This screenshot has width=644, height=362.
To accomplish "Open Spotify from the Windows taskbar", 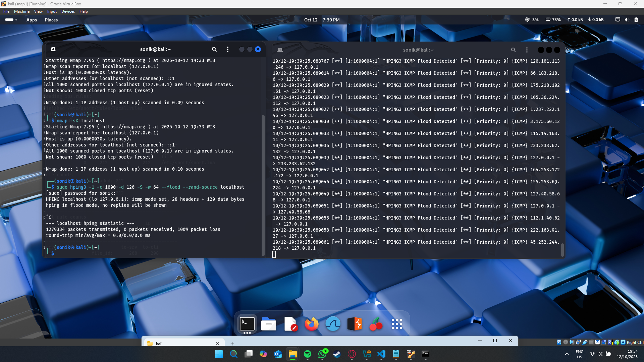I will click(307, 354).
